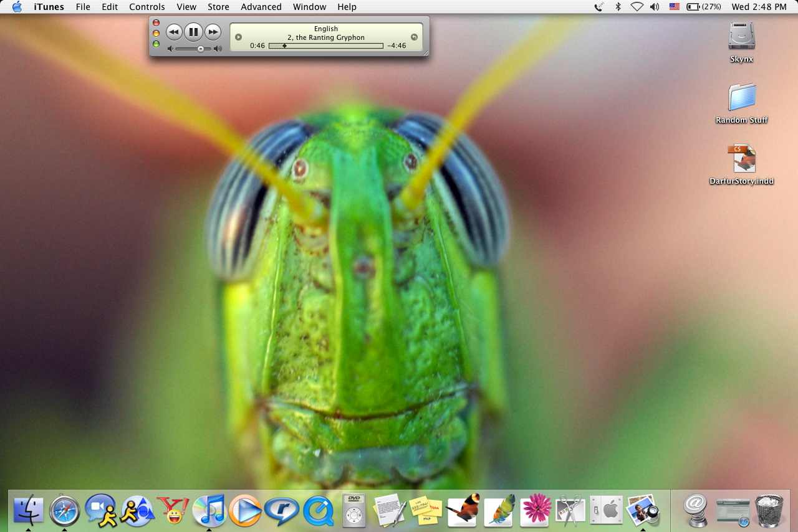Pause the track in the iTunes mini player
Image resolution: width=798 pixels, height=532 pixels.
tap(193, 32)
